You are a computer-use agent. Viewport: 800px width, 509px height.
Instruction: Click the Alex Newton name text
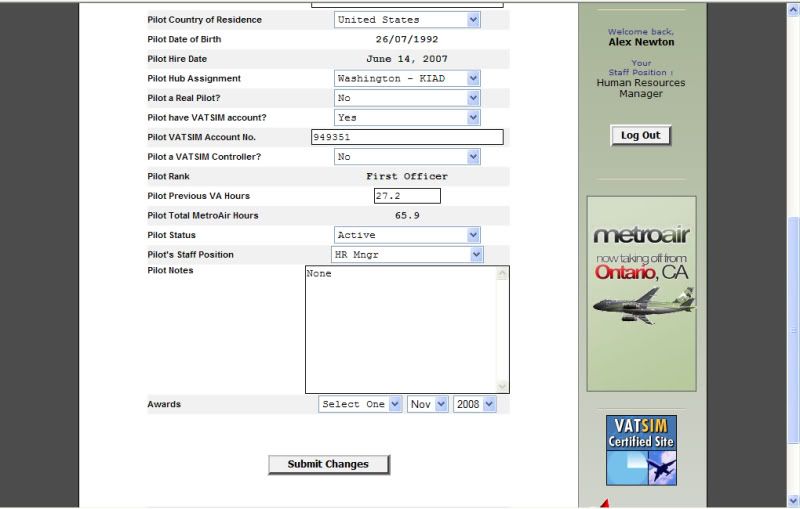coord(641,42)
